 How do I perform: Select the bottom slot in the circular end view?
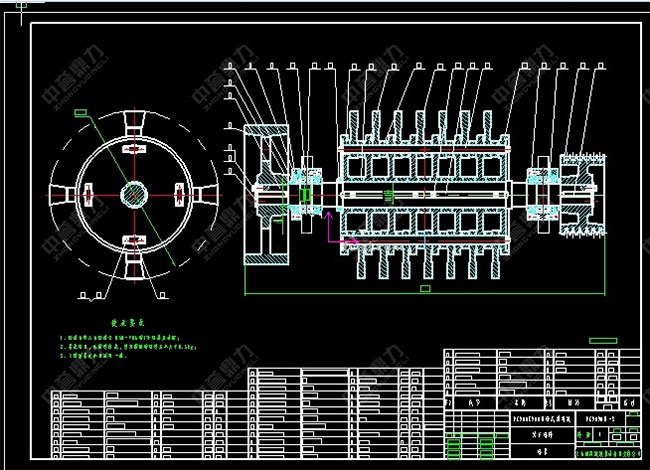pyautogui.click(x=132, y=239)
